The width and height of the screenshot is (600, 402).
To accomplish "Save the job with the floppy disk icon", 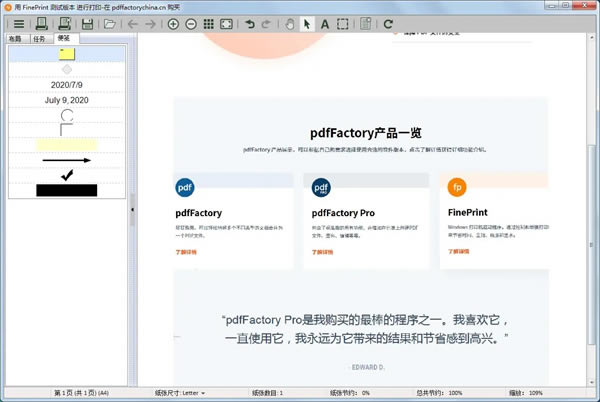I will (87, 23).
